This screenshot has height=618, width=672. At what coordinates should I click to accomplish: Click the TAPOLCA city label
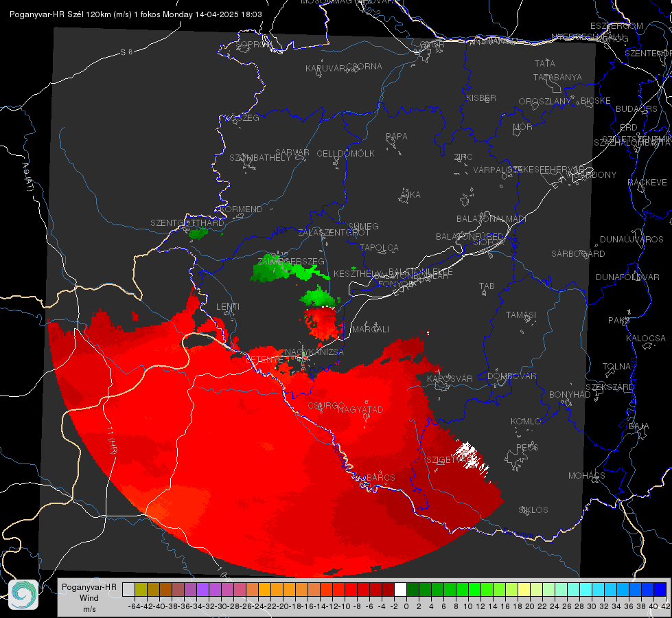(379, 247)
